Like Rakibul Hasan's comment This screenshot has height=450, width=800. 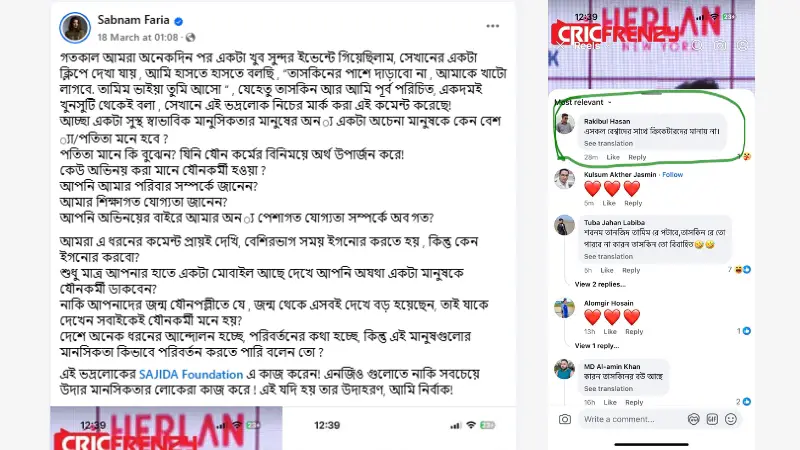coord(613,157)
